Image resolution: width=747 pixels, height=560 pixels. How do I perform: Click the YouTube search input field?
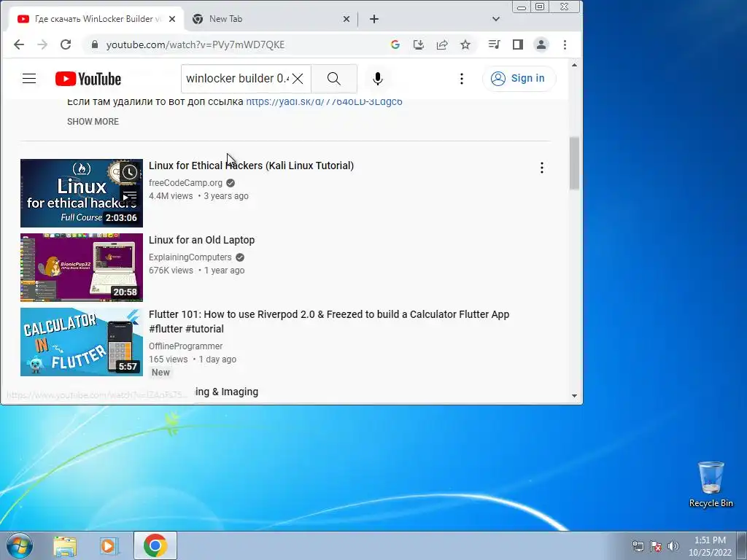[237, 79]
